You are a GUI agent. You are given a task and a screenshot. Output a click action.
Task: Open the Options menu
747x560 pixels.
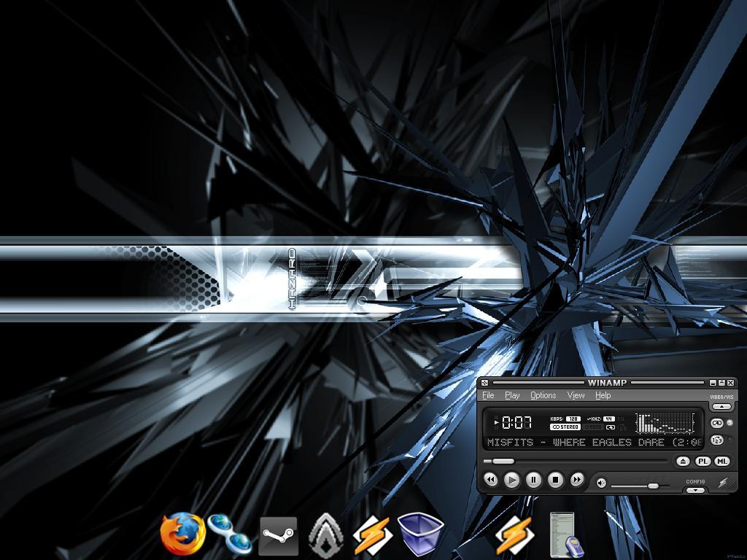click(543, 395)
